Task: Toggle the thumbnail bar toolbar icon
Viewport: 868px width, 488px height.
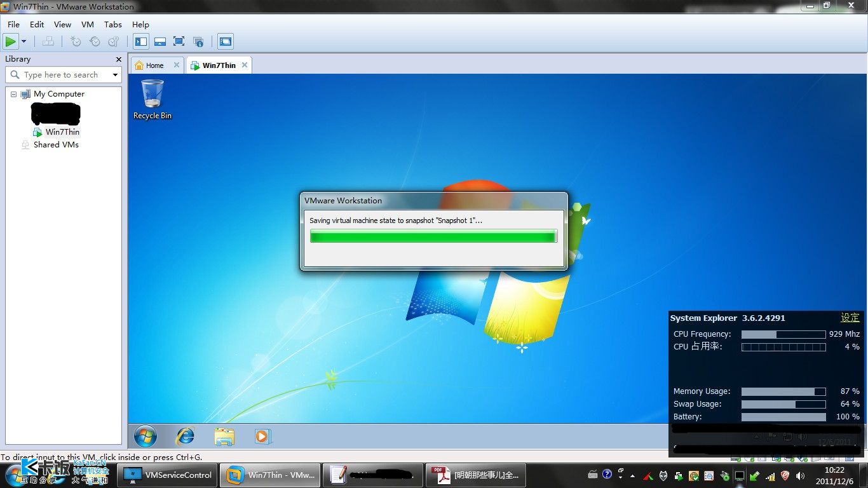Action: (160, 41)
